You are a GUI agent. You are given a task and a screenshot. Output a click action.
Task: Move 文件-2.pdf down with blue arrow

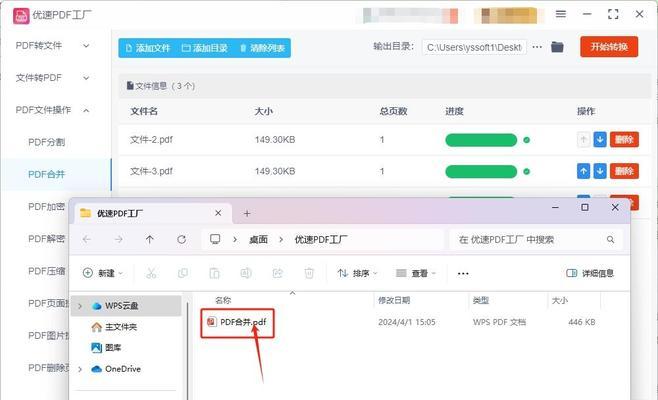[600, 139]
